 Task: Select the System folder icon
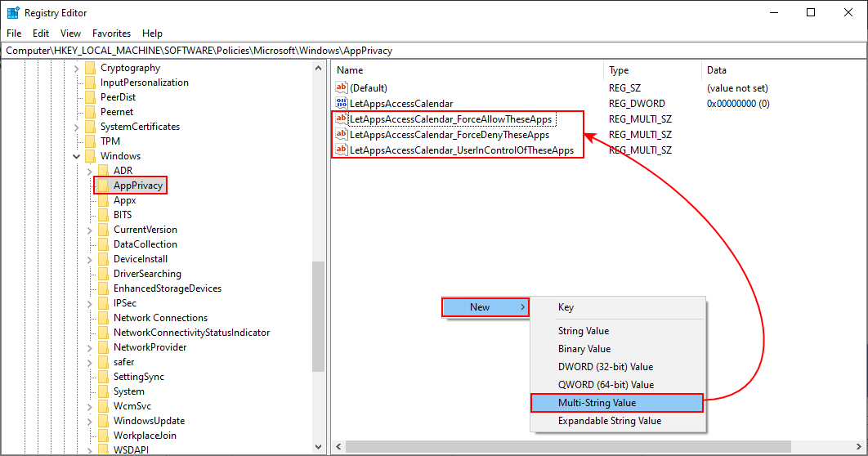tap(104, 391)
